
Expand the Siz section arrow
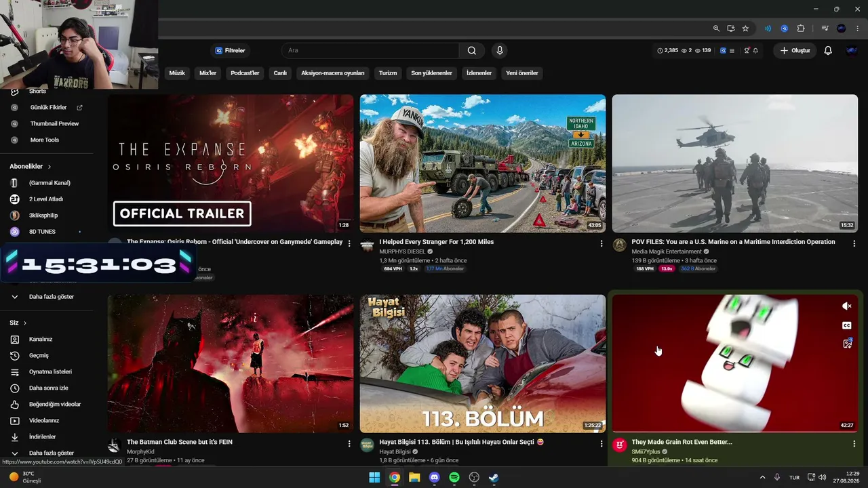click(x=25, y=323)
